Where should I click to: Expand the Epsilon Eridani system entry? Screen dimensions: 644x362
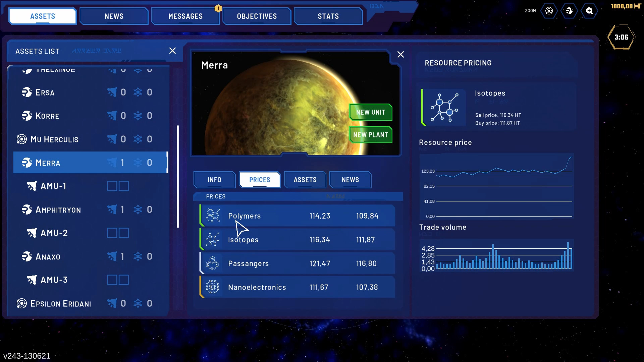(60, 304)
